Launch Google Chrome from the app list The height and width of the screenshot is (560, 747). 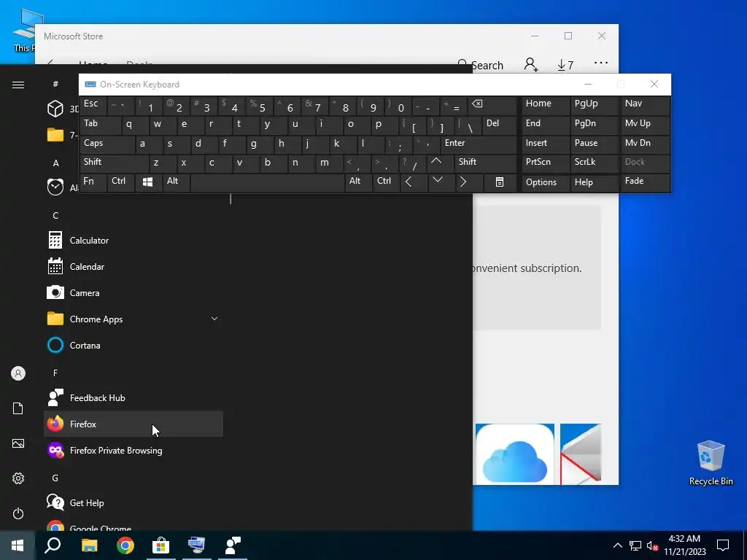133,525
